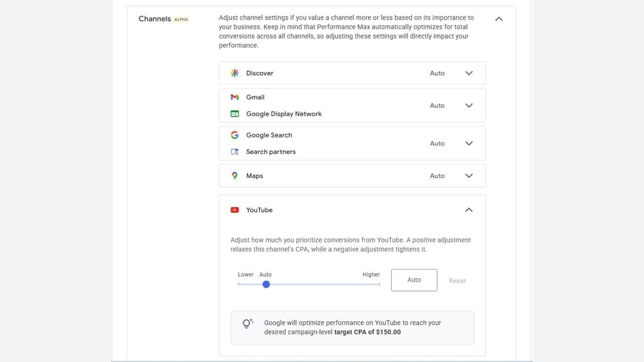Click the Gmail label
644x362 pixels.
[x=255, y=97]
